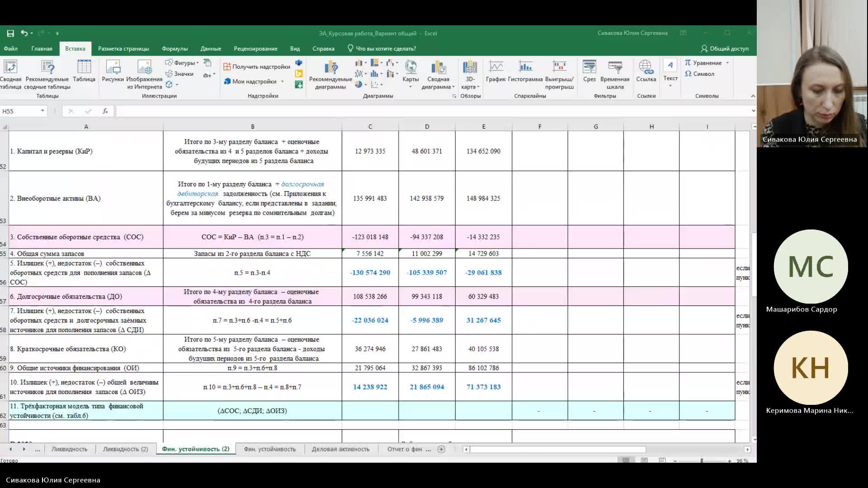Image resolution: width=868 pixels, height=488 pixels.
Task: Click the formula bar input field
Action: click(433, 111)
